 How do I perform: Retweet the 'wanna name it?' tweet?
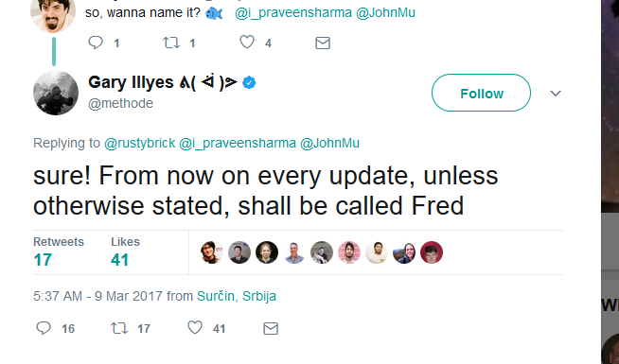tap(171, 43)
